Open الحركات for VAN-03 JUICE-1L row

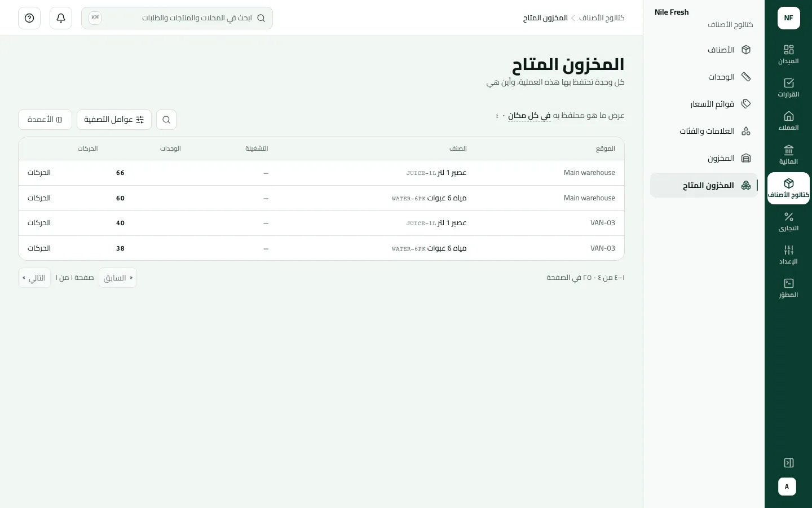pyautogui.click(x=39, y=223)
